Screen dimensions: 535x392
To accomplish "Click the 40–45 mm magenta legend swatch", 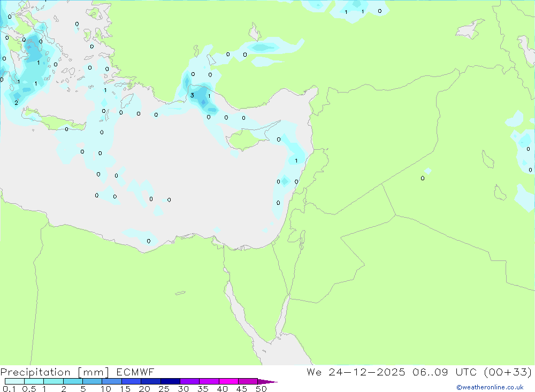I will pos(228,381).
